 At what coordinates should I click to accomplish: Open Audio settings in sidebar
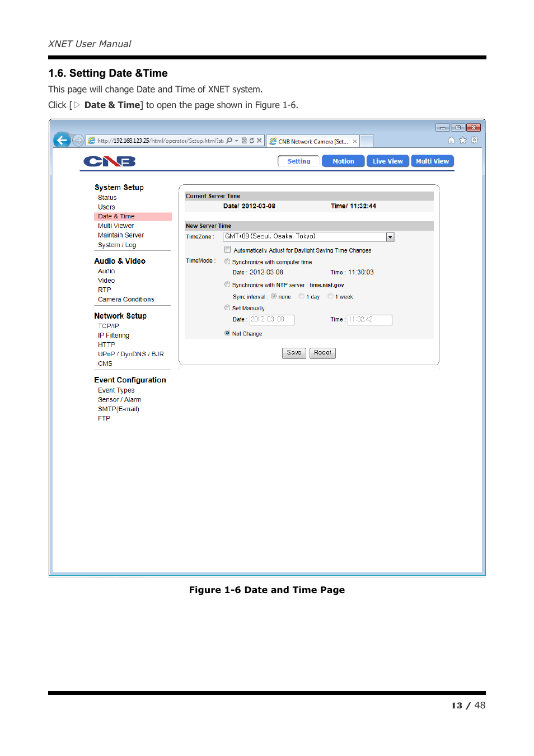coord(106,271)
